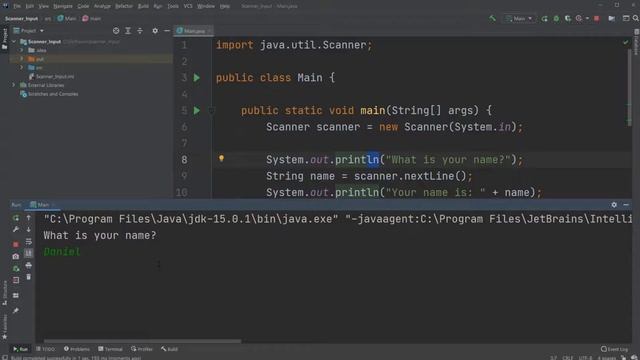Click the Search Everywhere magnifier icon

click(636, 18)
